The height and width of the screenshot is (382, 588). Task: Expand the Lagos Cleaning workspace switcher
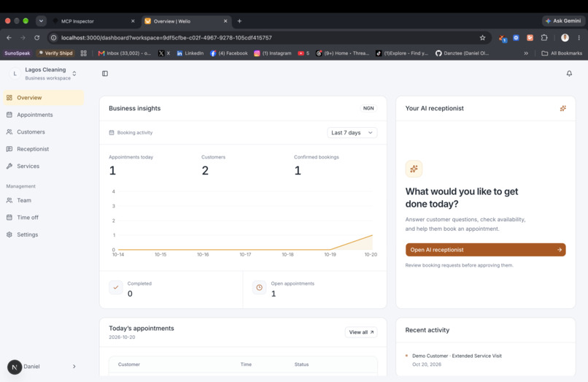(x=74, y=74)
